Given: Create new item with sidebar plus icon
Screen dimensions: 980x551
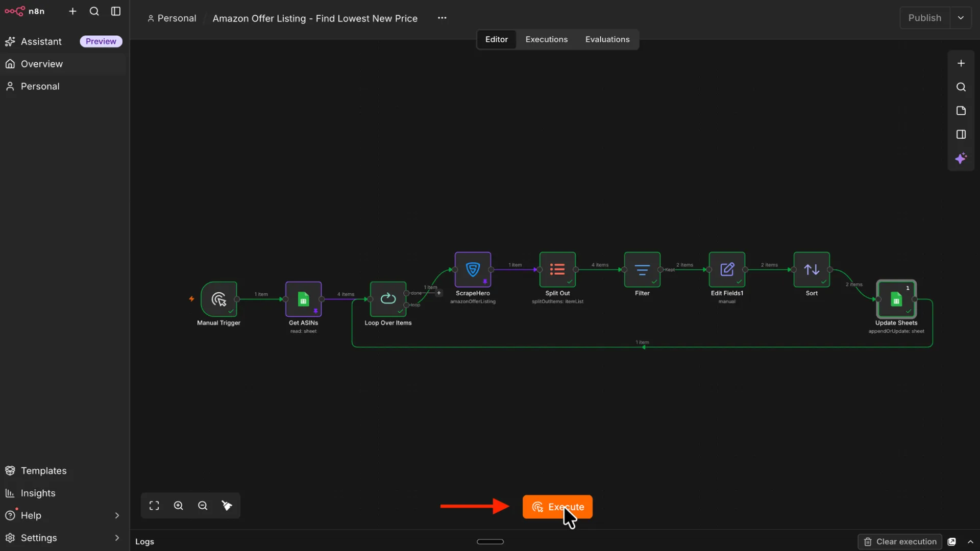Looking at the screenshot, I should click(x=72, y=11).
